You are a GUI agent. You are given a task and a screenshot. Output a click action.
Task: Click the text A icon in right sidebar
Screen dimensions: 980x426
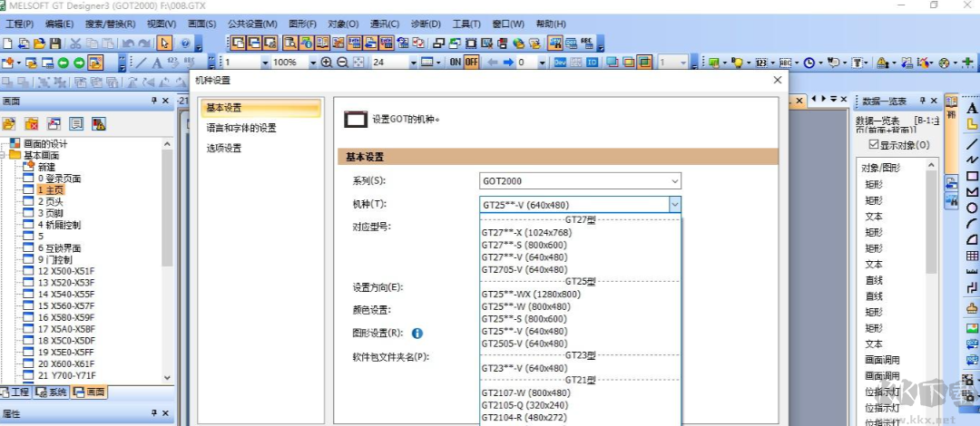pyautogui.click(x=972, y=108)
